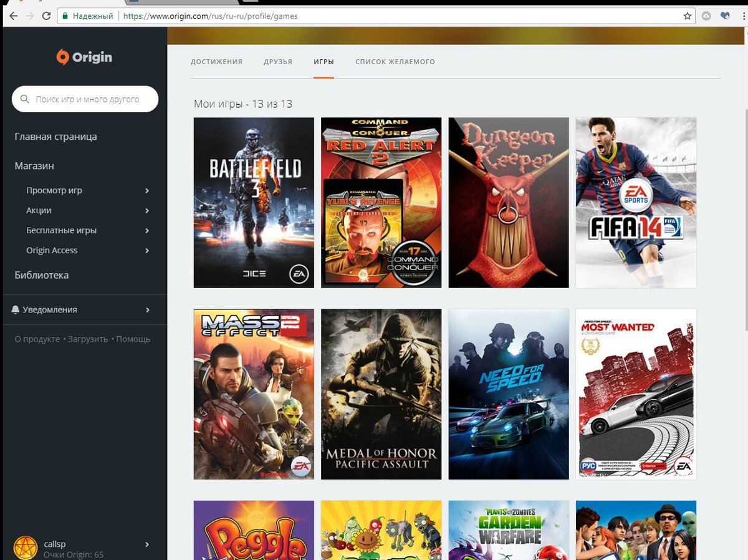Switch to the Достижения tab
Screen dimensions: 748x560
(216, 62)
